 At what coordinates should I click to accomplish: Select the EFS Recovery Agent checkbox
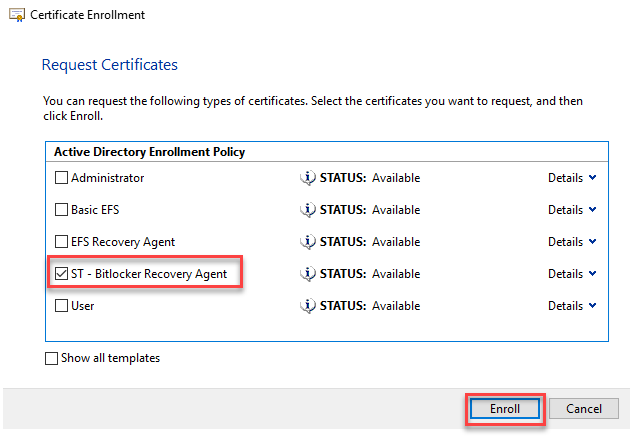[x=62, y=242]
